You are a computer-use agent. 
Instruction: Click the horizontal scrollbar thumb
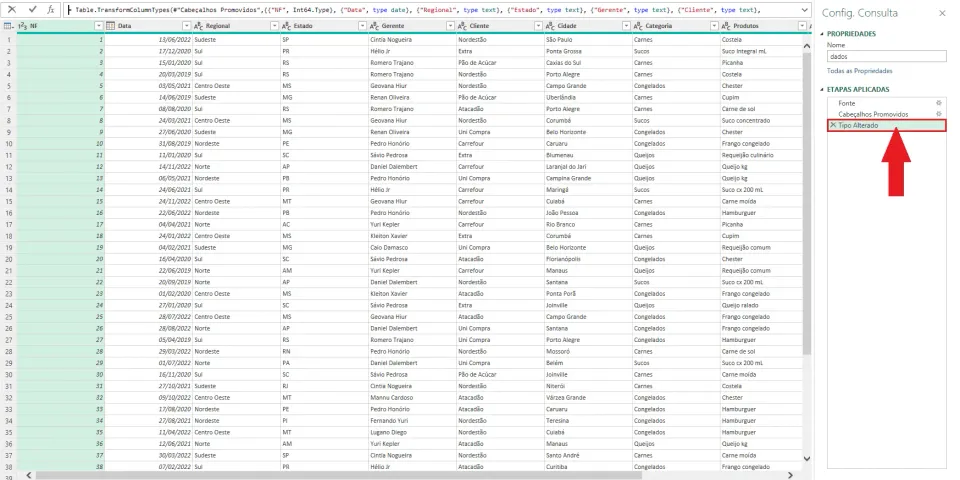click(x=338, y=474)
